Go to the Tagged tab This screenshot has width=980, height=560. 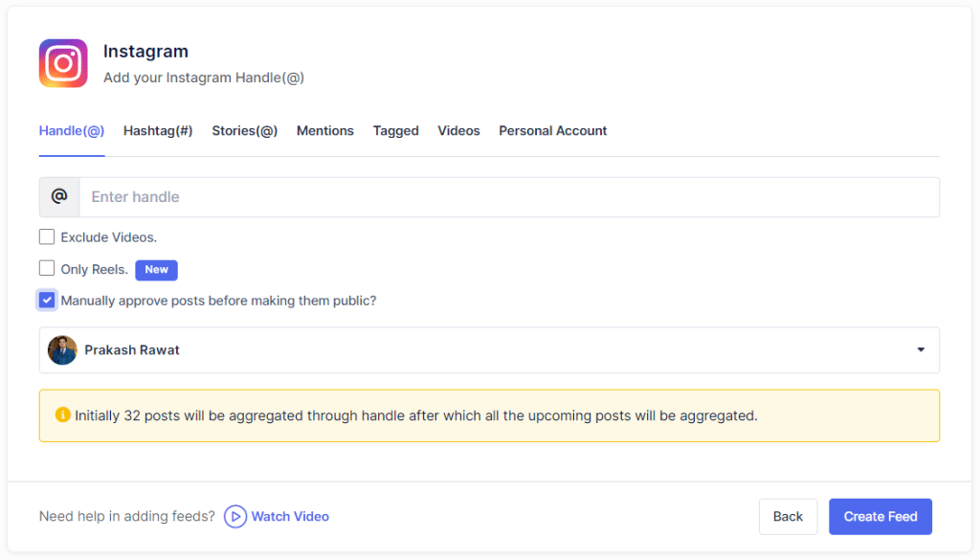point(396,131)
